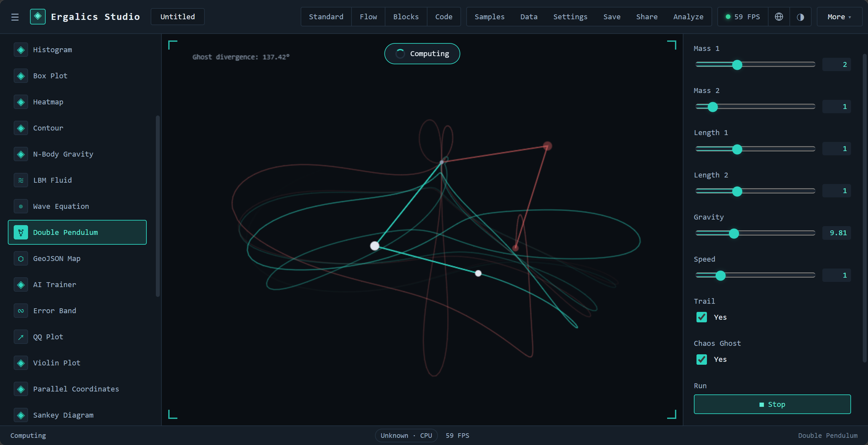Toggle the contrast theme icon
This screenshot has width=868, height=445.
pos(800,17)
